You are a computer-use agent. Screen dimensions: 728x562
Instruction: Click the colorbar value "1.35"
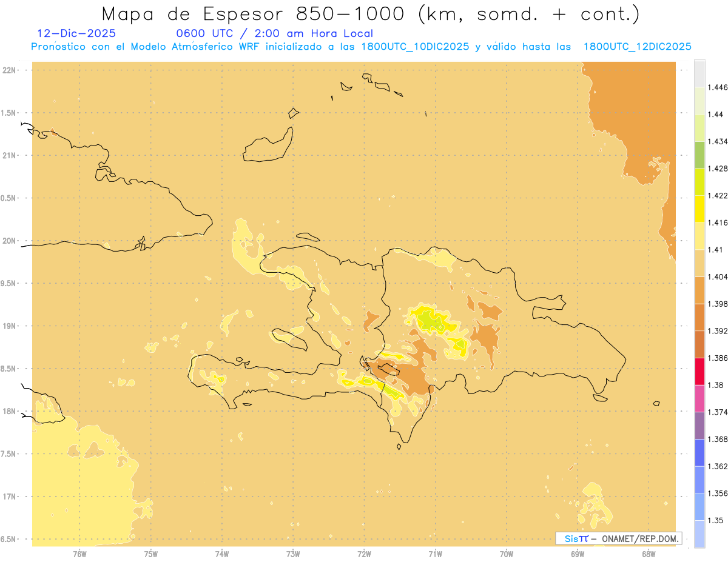point(716,520)
